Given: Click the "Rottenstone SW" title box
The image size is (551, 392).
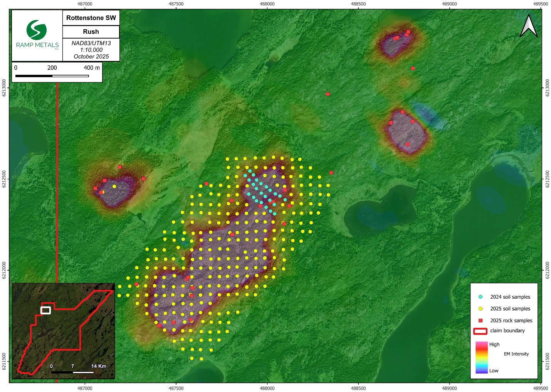Looking at the screenshot, I should [x=91, y=18].
